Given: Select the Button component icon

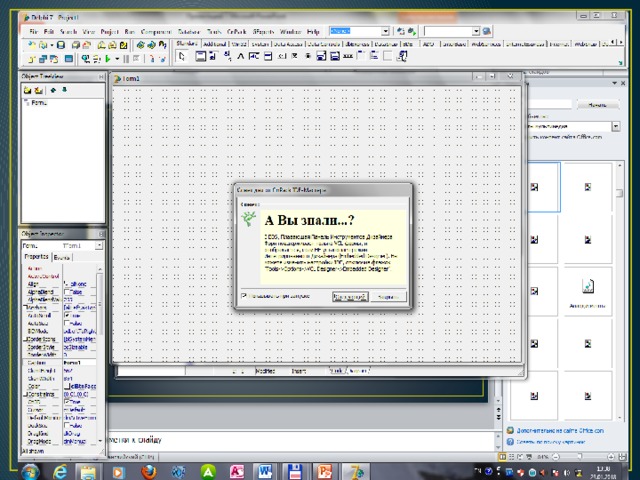Looking at the screenshot, I should 282,56.
